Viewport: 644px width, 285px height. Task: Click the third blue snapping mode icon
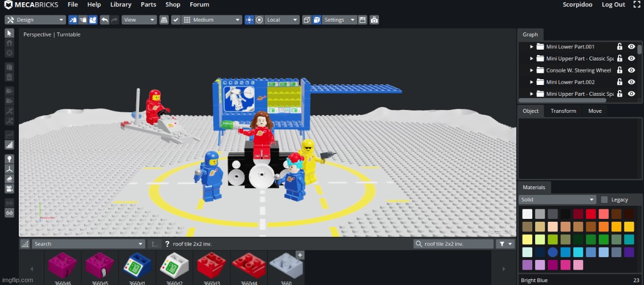[x=92, y=20]
